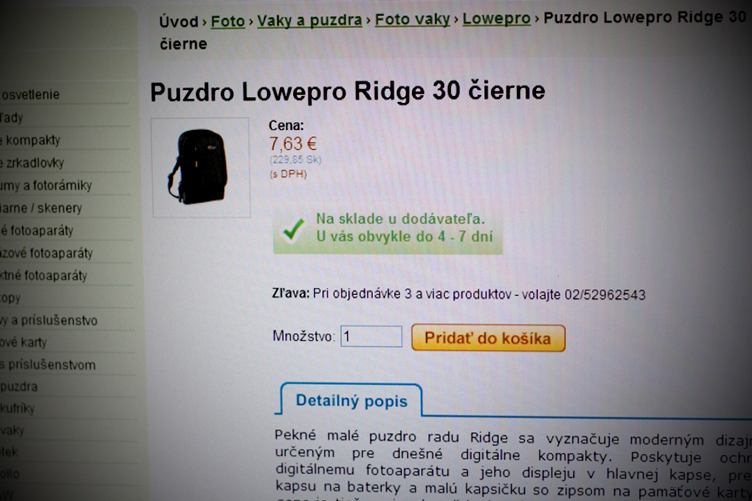Click the green checkmark stock availability icon
Viewport: 752px width, 501px height.
coord(293,230)
